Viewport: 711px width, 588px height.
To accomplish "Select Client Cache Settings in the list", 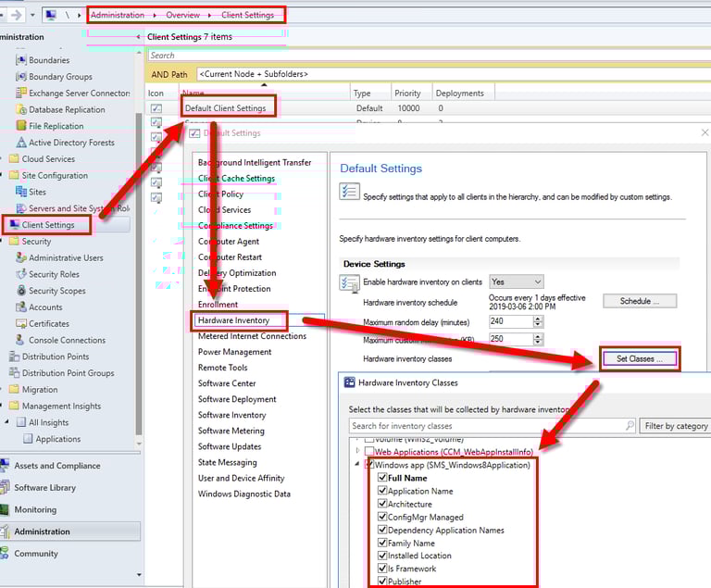I will tap(236, 179).
